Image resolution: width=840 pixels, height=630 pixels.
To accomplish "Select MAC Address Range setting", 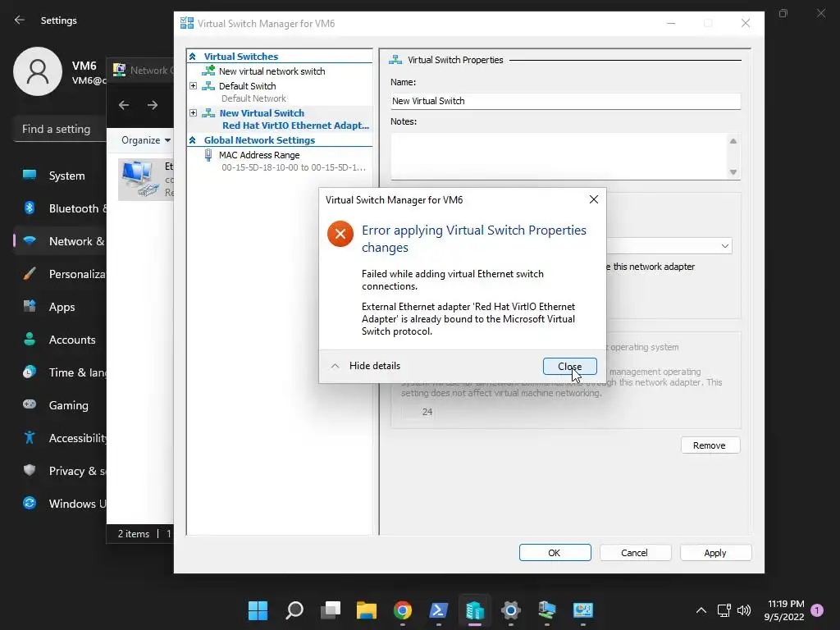I will coord(259,155).
